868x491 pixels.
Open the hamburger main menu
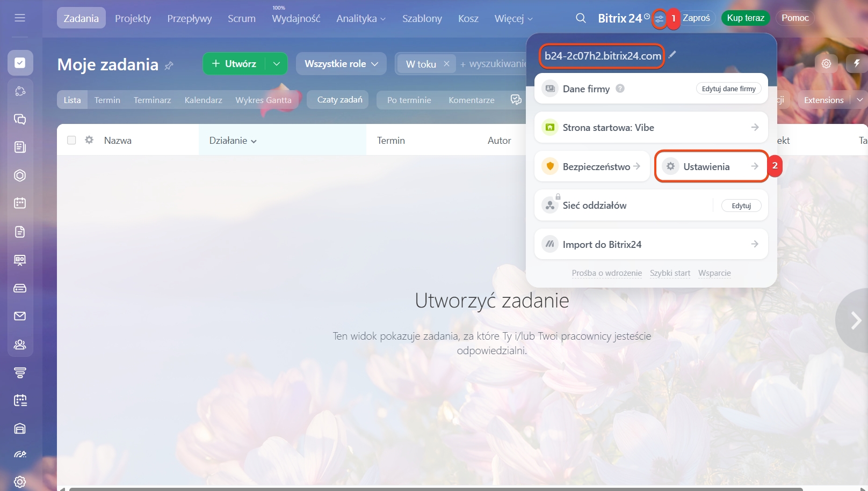click(x=20, y=18)
